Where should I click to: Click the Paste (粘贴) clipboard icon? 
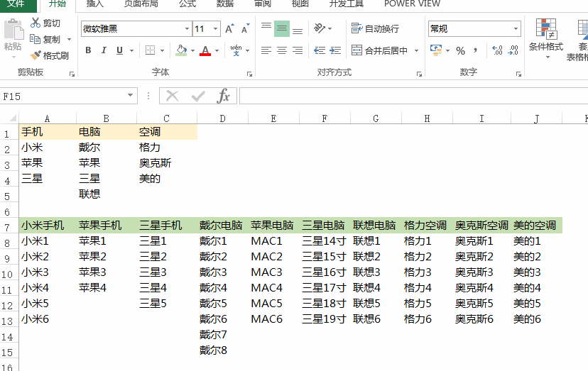click(x=13, y=30)
